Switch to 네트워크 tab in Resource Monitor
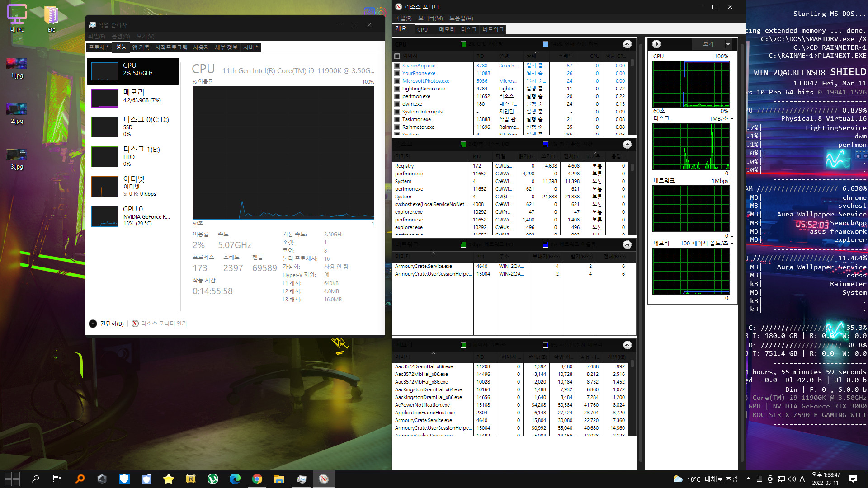Screen dimensions: 868x488 coord(493,29)
